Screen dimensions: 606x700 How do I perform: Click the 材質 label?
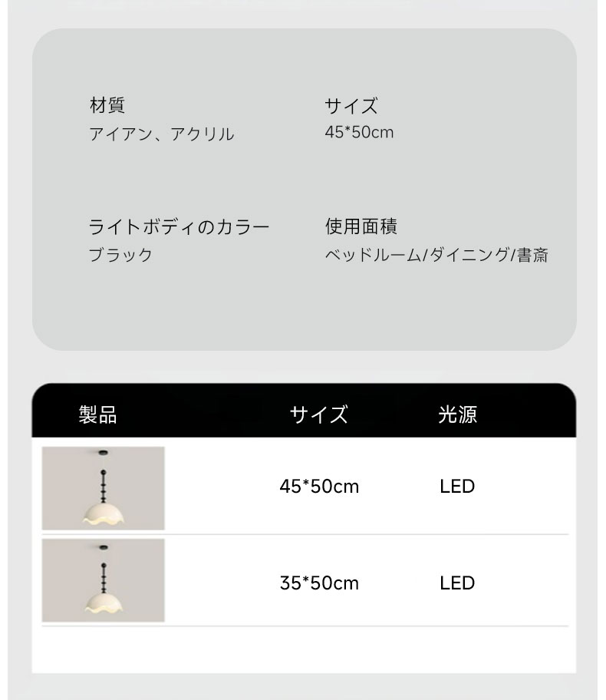[x=107, y=105]
